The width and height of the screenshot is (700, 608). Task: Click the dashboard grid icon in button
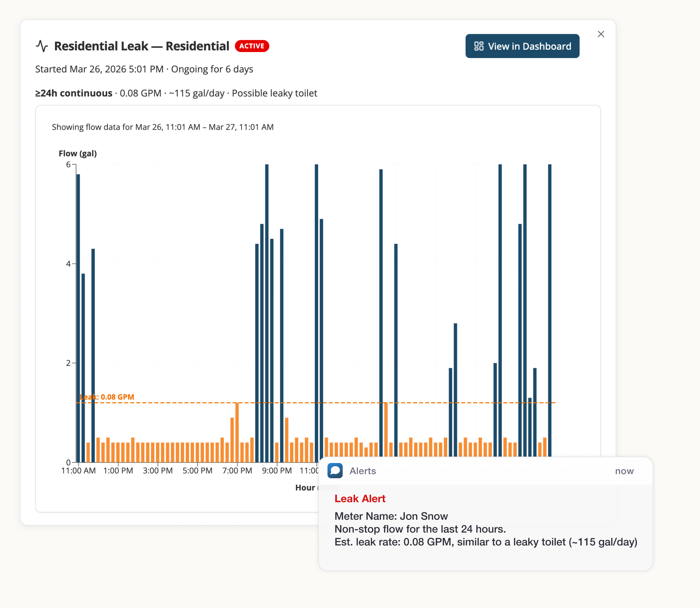pos(478,46)
